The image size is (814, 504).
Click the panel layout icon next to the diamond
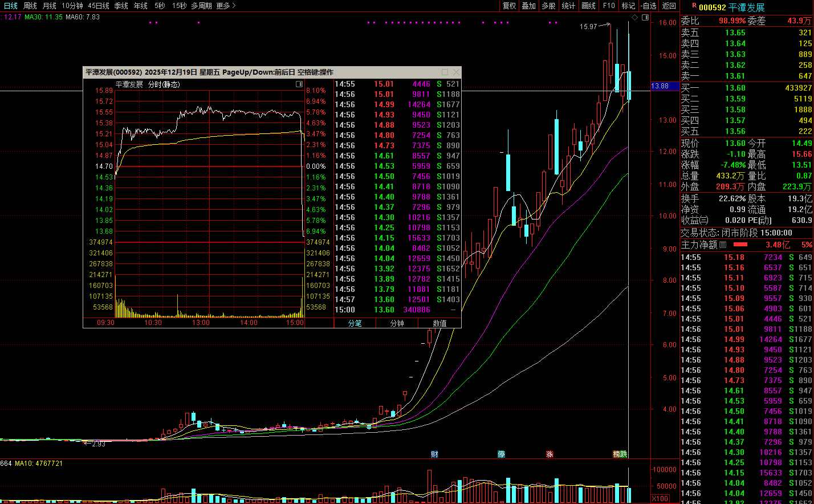[x=645, y=18]
